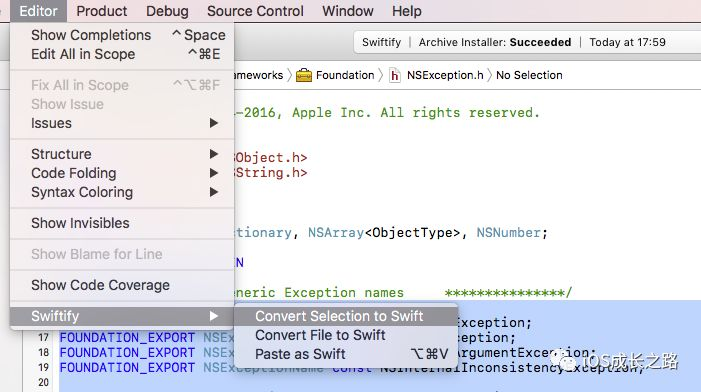701x392 pixels.
Task: Click the Foundation toolbox icon in breadcrumb
Action: point(304,75)
